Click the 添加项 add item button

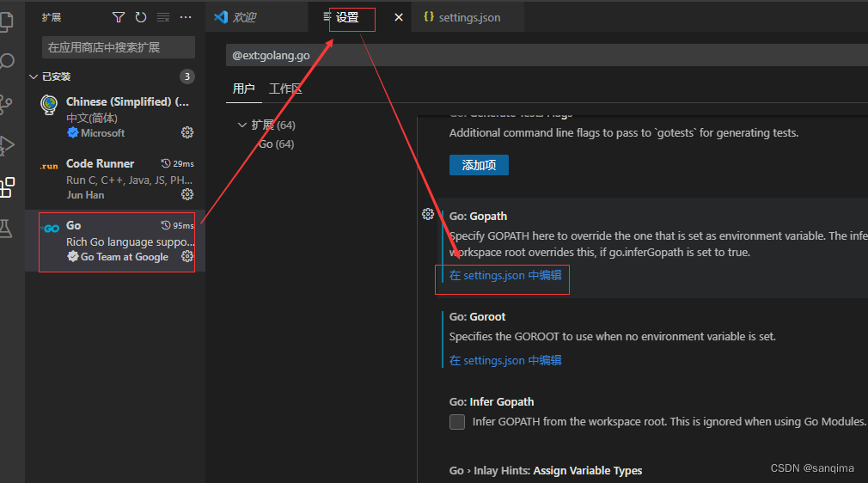tap(479, 165)
